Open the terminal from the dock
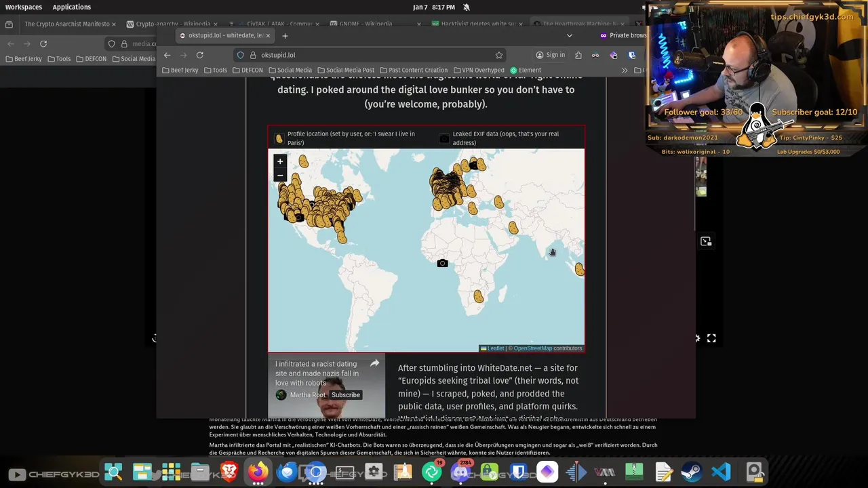This screenshot has height=488, width=868. click(x=344, y=471)
